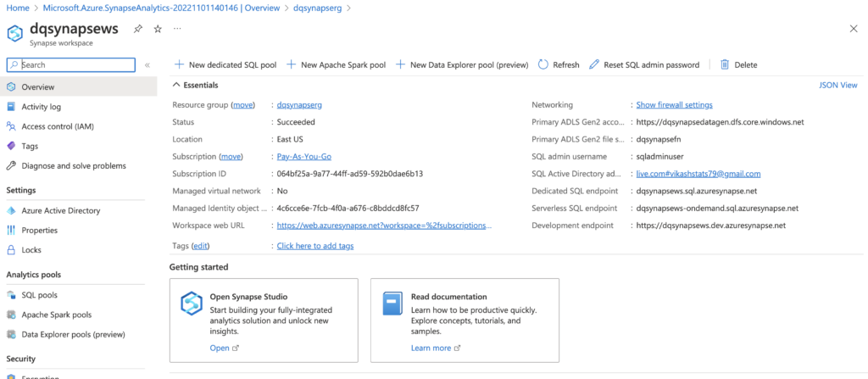Open the ellipsis more options menu
This screenshot has width=868, height=379.
pyautogui.click(x=177, y=29)
